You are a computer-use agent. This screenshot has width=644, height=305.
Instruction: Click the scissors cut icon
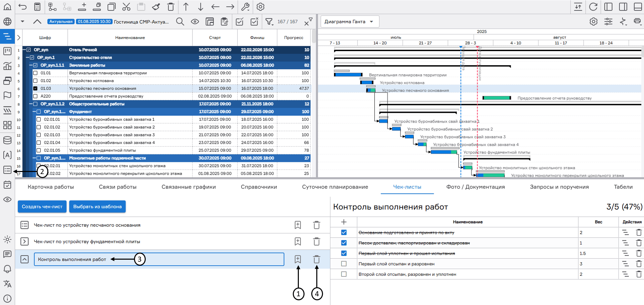126,7
